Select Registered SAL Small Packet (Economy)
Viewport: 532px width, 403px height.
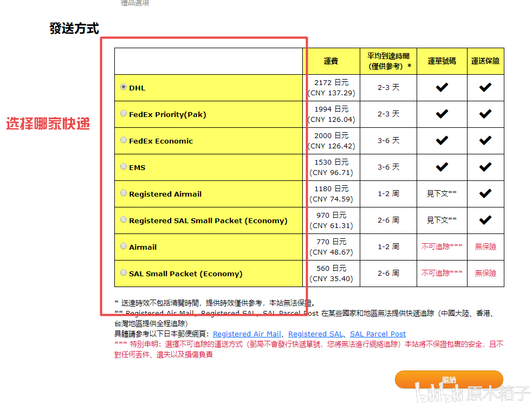124,219
